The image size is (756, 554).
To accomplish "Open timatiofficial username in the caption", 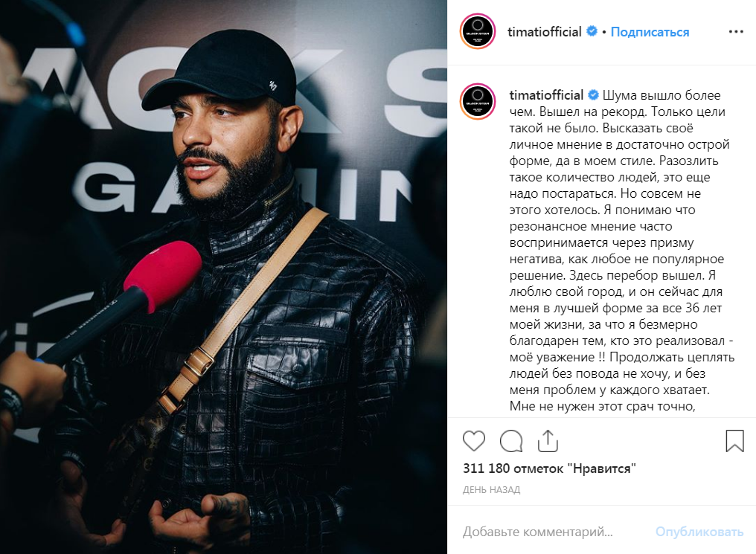I will pyautogui.click(x=546, y=95).
